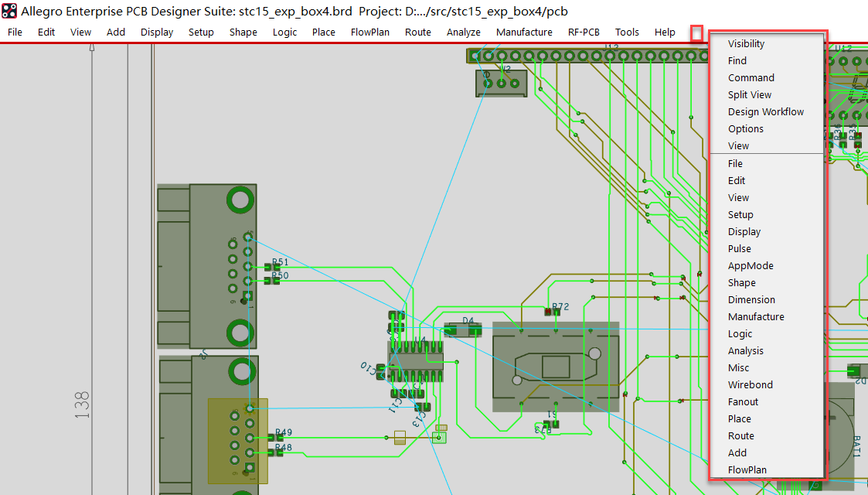Viewport: 868px width, 495px height.
Task: Open the FlowPlan menu in menu bar
Action: coord(369,32)
